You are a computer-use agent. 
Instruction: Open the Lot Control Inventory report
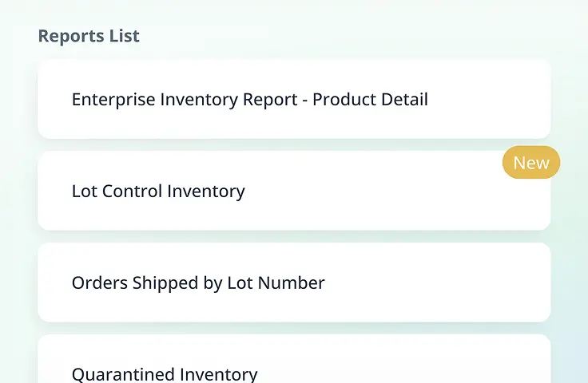158,191
